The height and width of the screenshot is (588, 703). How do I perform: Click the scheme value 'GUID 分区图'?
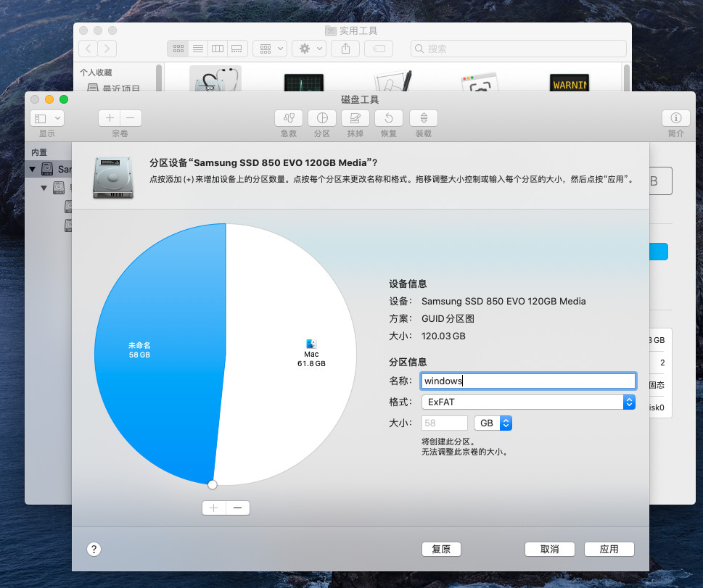click(448, 318)
